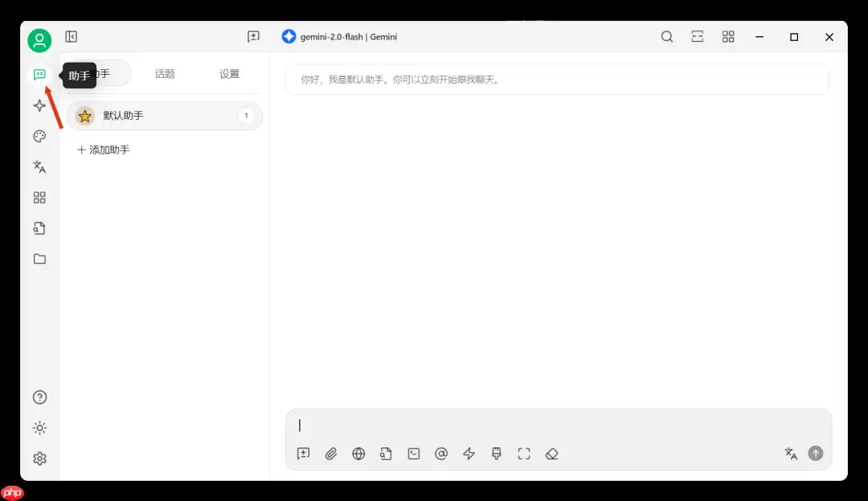This screenshot has width=868, height=501.
Task: Click the 添加助手 button
Action: tap(103, 150)
